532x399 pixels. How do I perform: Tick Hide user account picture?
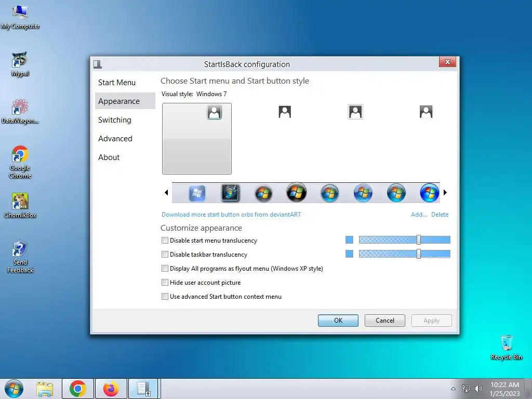[165, 283]
